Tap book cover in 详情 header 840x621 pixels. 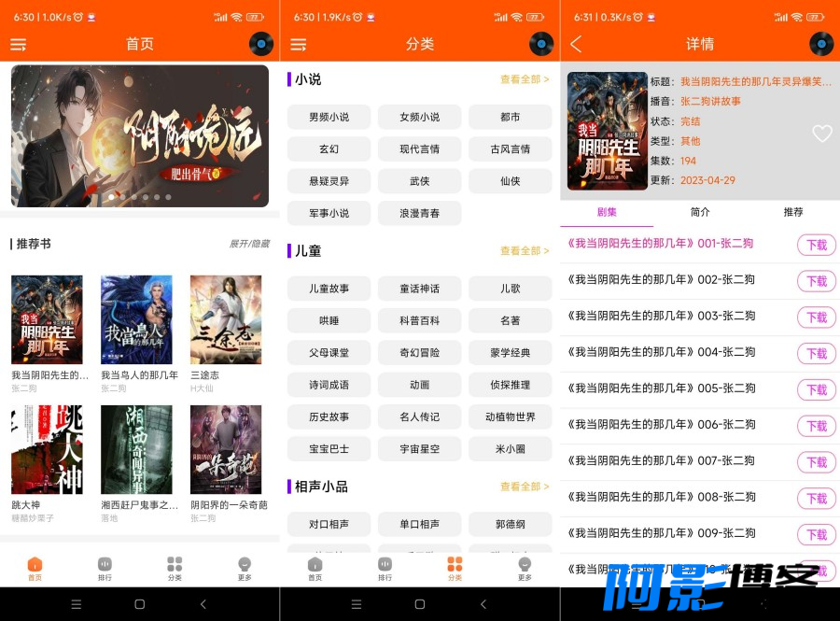click(607, 131)
